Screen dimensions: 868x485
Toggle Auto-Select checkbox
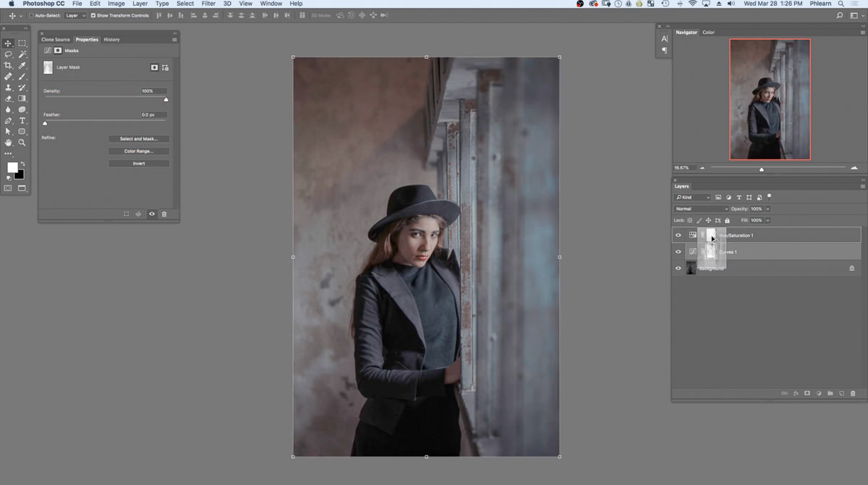coord(31,15)
